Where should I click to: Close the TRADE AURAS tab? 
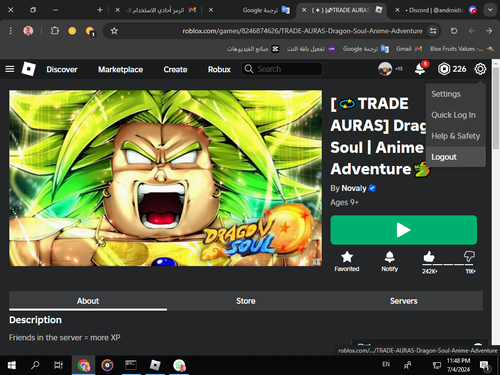point(304,10)
